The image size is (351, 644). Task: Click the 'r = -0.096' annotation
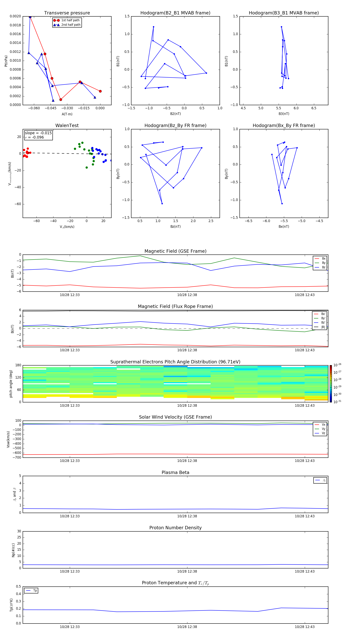click(x=35, y=137)
